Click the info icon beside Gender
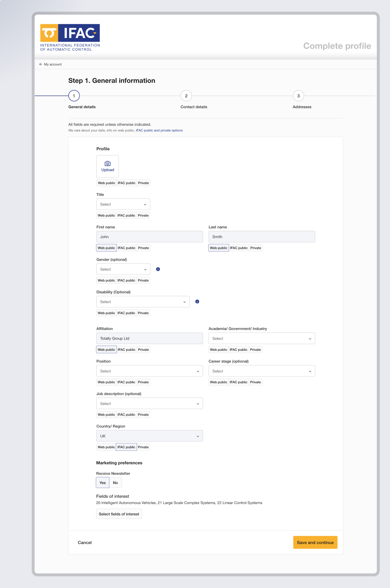The width and height of the screenshot is (390, 588). 158,269
